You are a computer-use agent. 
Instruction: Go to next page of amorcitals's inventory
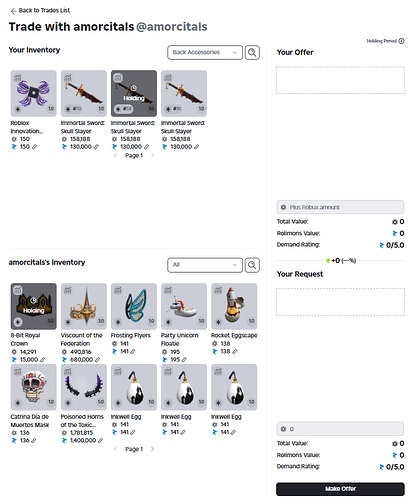(x=152, y=449)
